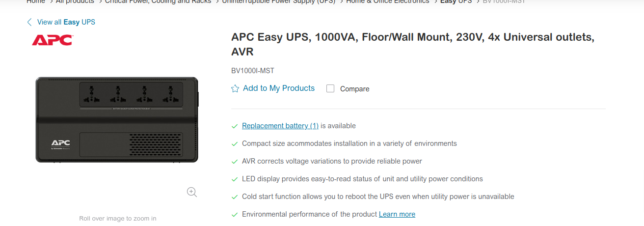Click the star icon beside Add to My Products
The width and height of the screenshot is (644, 226).
[235, 88]
